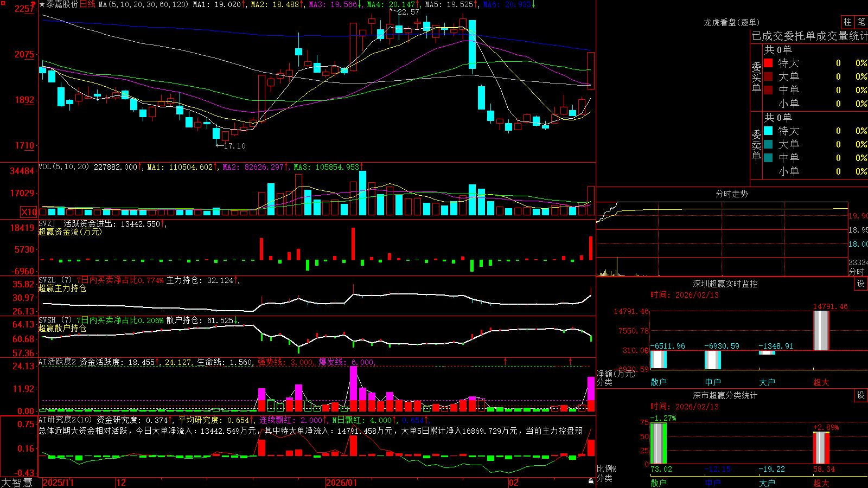This screenshot has height=488, width=868.
Task: Click the SVSH 散户持仓 indicator header
Action: click(x=139, y=320)
